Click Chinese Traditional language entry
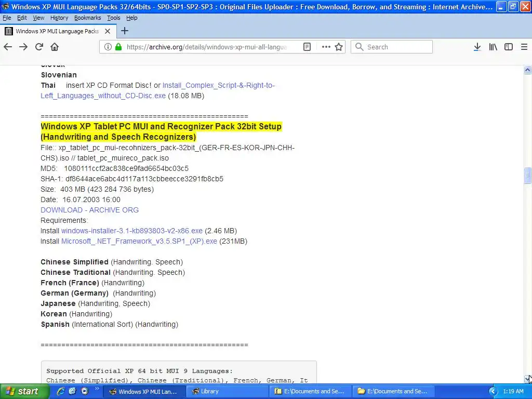532x399 pixels. coord(113,272)
